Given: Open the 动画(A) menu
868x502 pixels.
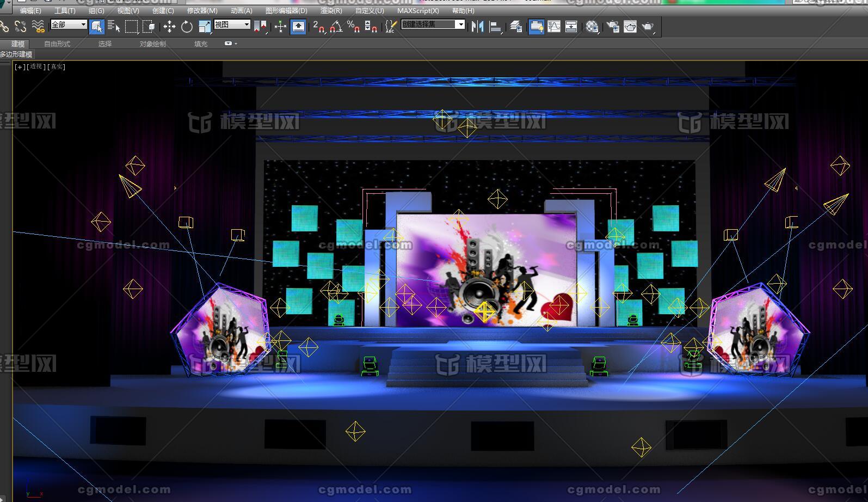Looking at the screenshot, I should point(241,11).
